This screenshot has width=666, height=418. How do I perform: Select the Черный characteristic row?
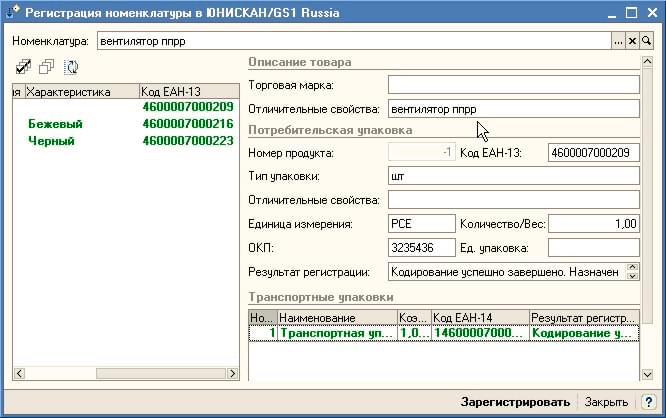click(126, 141)
